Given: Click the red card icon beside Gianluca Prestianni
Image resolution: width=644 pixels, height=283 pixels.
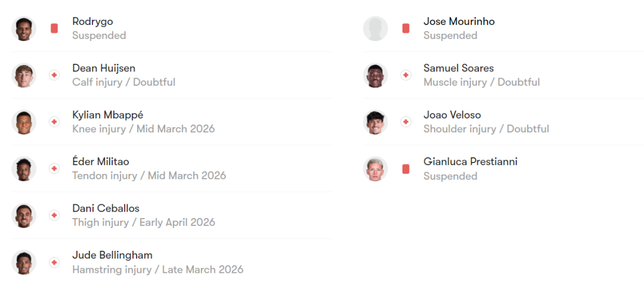Looking at the screenshot, I should click(406, 169).
